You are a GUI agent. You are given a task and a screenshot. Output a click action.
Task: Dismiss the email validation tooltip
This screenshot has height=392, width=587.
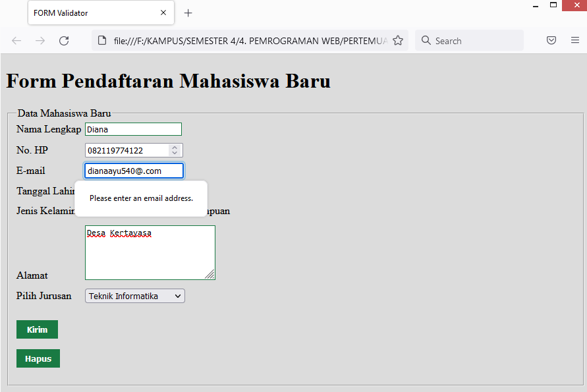pos(140,198)
